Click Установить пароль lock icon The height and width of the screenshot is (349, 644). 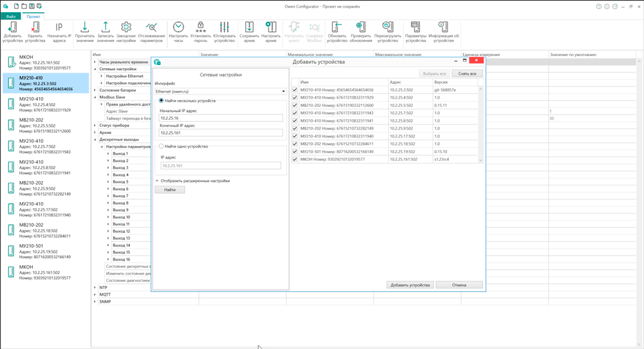(200, 28)
